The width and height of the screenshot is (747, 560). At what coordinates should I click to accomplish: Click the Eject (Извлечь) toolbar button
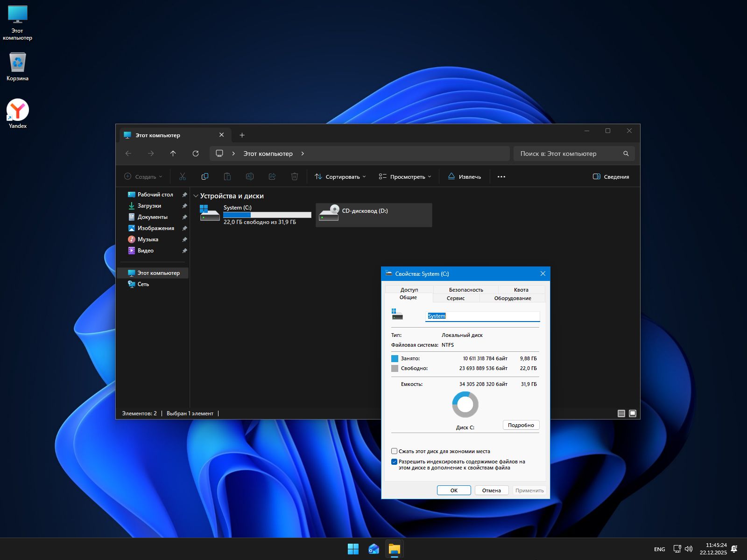click(x=464, y=177)
